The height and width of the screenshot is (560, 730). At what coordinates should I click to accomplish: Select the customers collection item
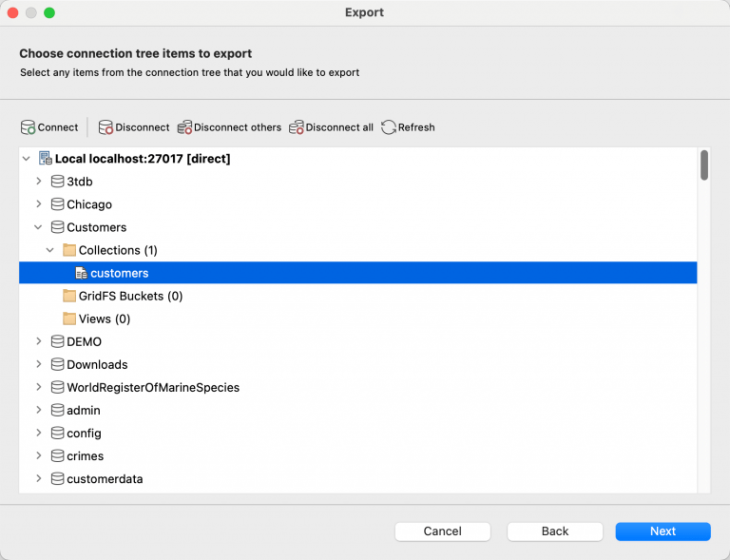pyautogui.click(x=119, y=273)
